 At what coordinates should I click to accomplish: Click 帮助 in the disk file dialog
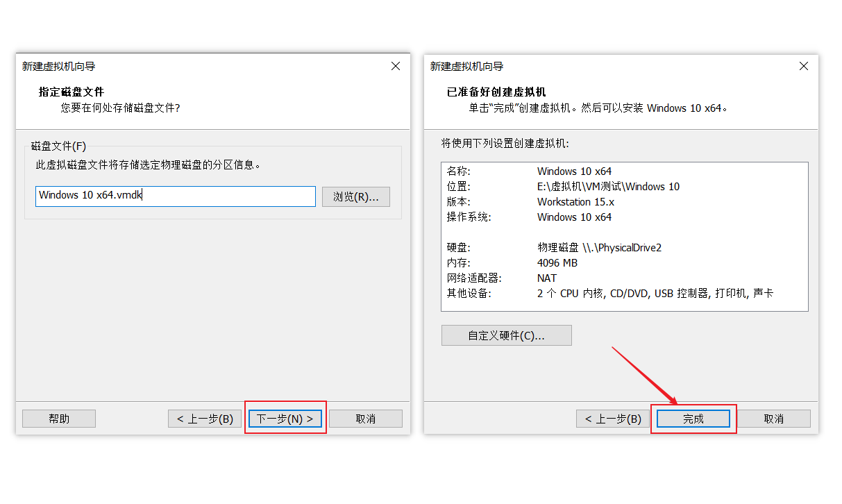click(58, 418)
